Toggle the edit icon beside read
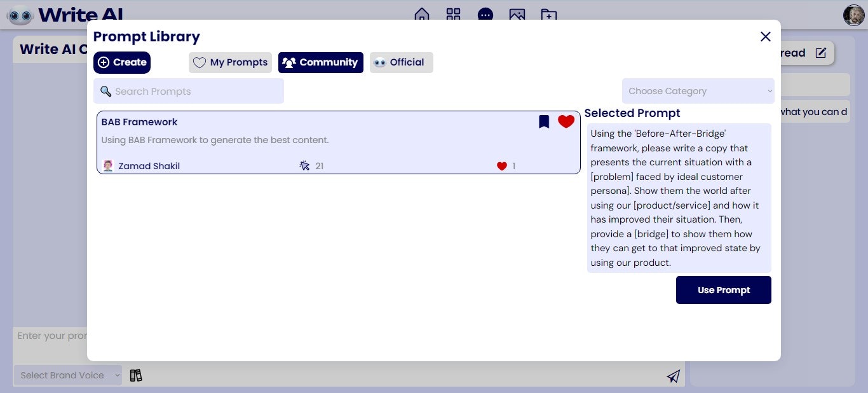868x393 pixels. pyautogui.click(x=820, y=53)
